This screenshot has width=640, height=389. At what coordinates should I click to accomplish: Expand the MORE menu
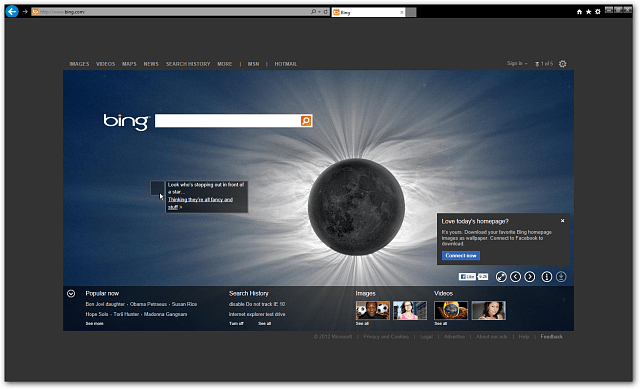[224, 64]
